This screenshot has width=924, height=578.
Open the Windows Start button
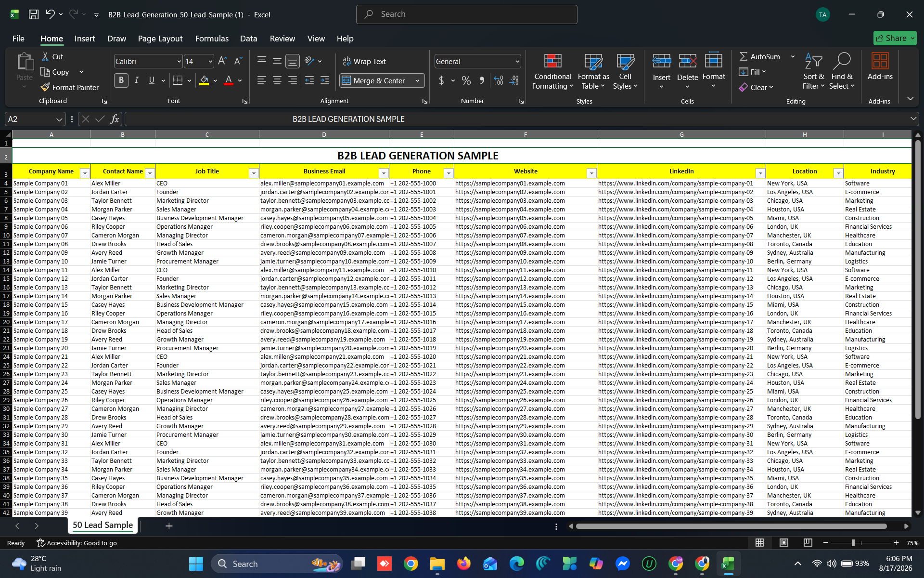tap(196, 564)
